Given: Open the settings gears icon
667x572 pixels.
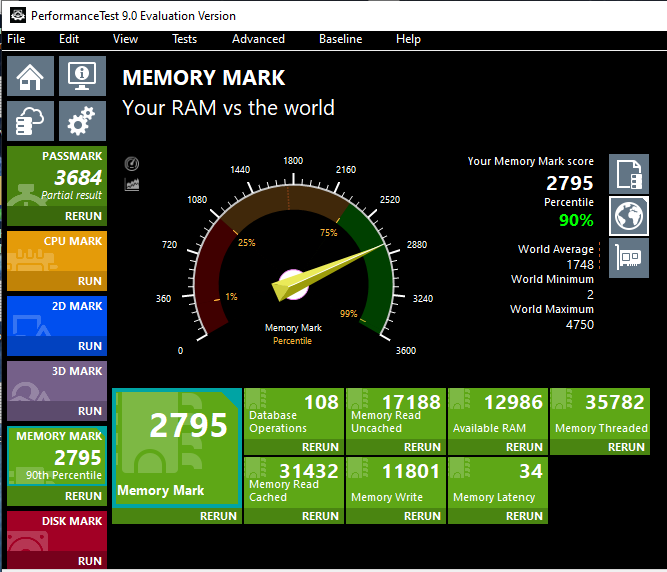Looking at the screenshot, I should pyautogui.click(x=82, y=121).
